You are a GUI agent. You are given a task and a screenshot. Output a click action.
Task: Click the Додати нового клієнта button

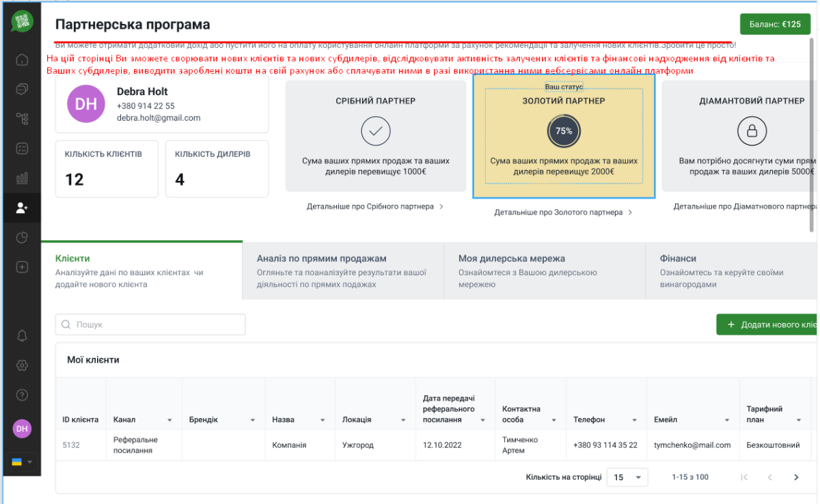767,325
